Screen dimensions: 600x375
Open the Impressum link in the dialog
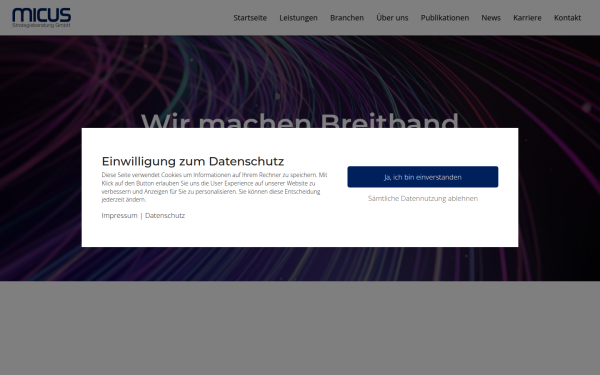click(x=119, y=215)
